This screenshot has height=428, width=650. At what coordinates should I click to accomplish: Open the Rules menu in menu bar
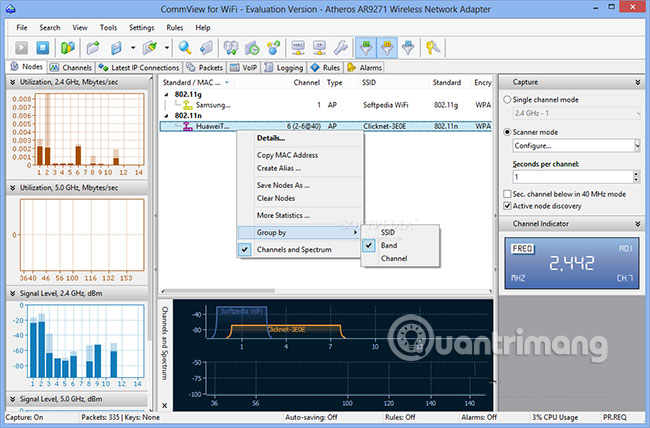point(176,28)
